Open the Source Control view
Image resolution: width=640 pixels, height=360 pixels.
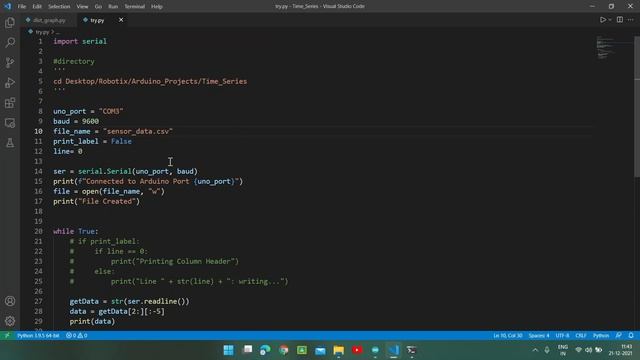coord(10,62)
